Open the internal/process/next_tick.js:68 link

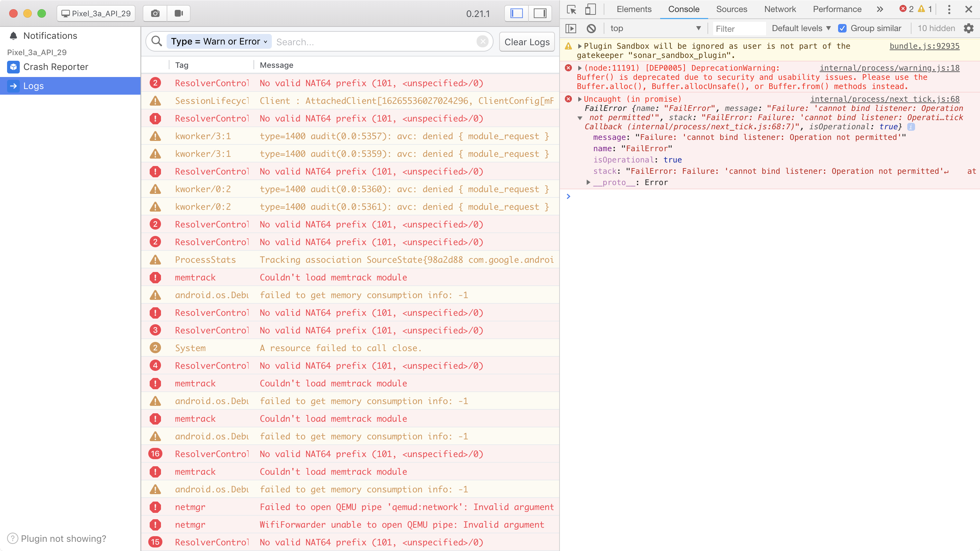885,99
